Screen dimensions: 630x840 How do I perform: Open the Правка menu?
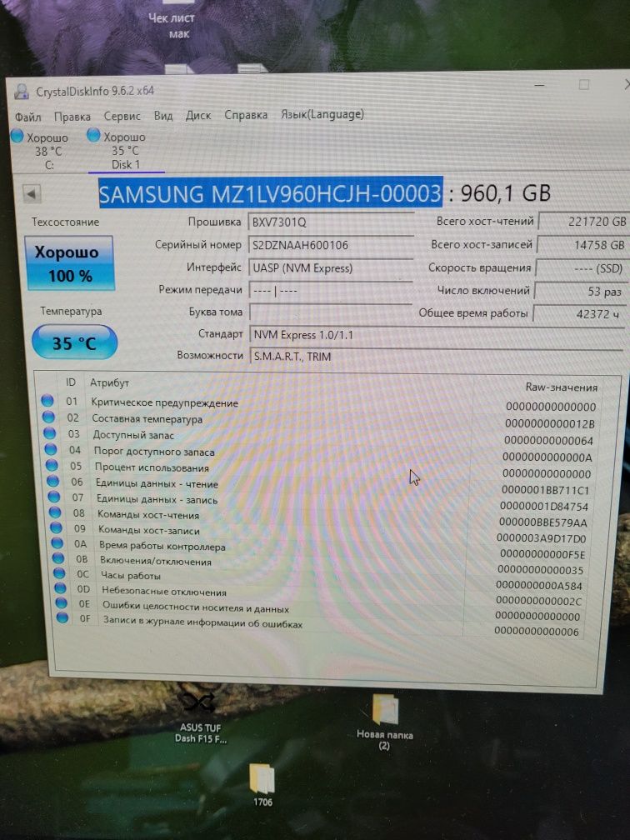(72, 117)
